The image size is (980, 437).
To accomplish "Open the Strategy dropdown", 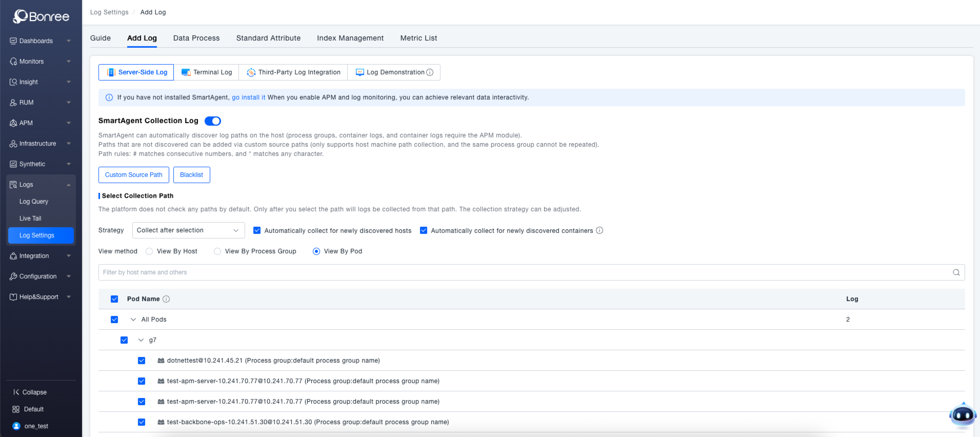I will point(188,230).
